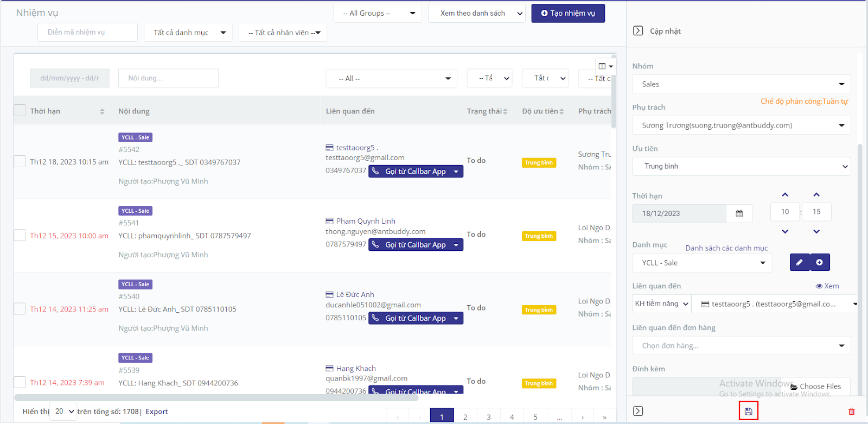Viewport: 868px width, 424px height.
Task: Open Tất cả danh mục dropdown
Action: (x=188, y=32)
